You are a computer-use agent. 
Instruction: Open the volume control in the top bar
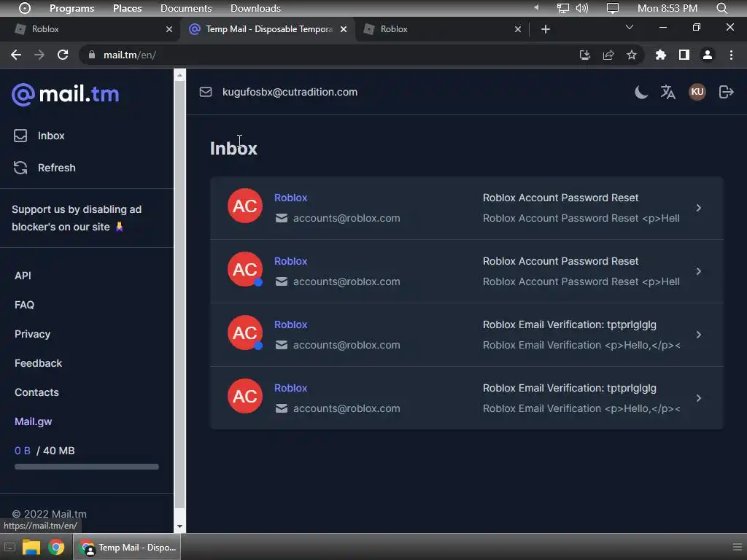click(581, 8)
